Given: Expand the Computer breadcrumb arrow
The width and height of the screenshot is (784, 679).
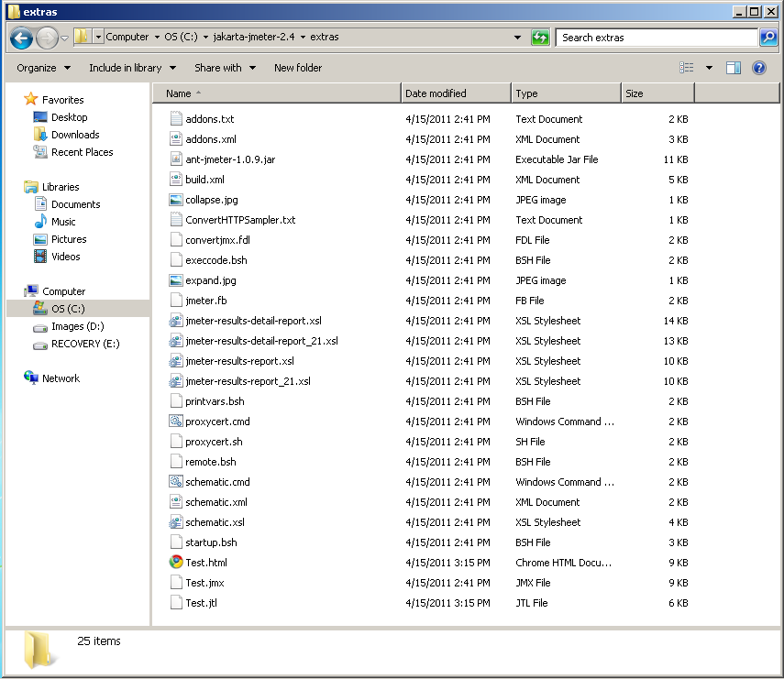Looking at the screenshot, I should tap(157, 37).
